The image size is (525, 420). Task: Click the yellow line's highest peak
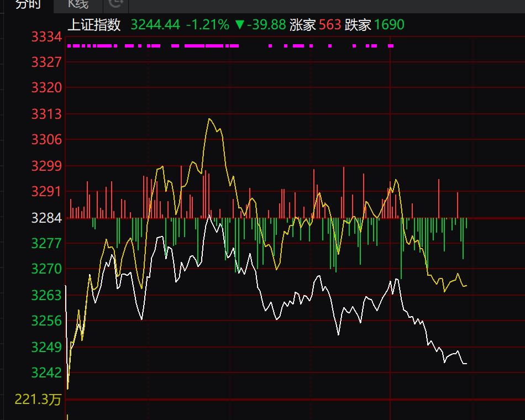[x=209, y=119]
